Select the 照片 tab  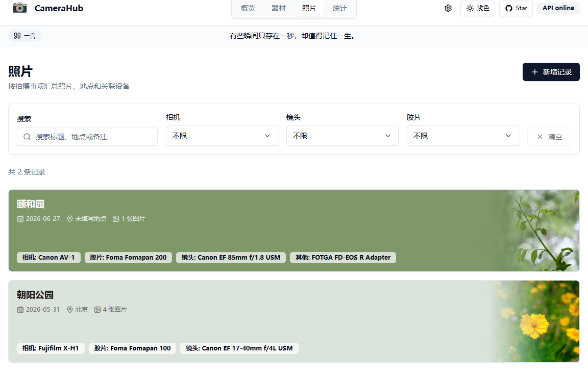click(x=309, y=8)
